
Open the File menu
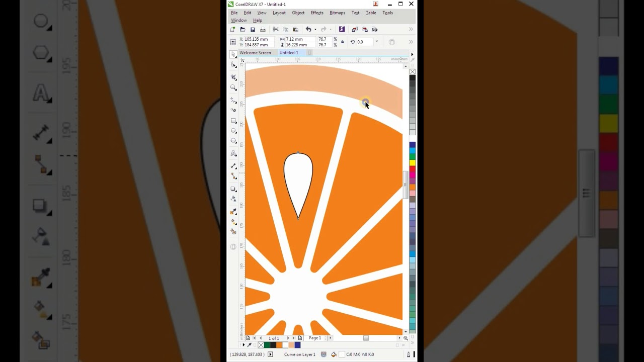(234, 13)
